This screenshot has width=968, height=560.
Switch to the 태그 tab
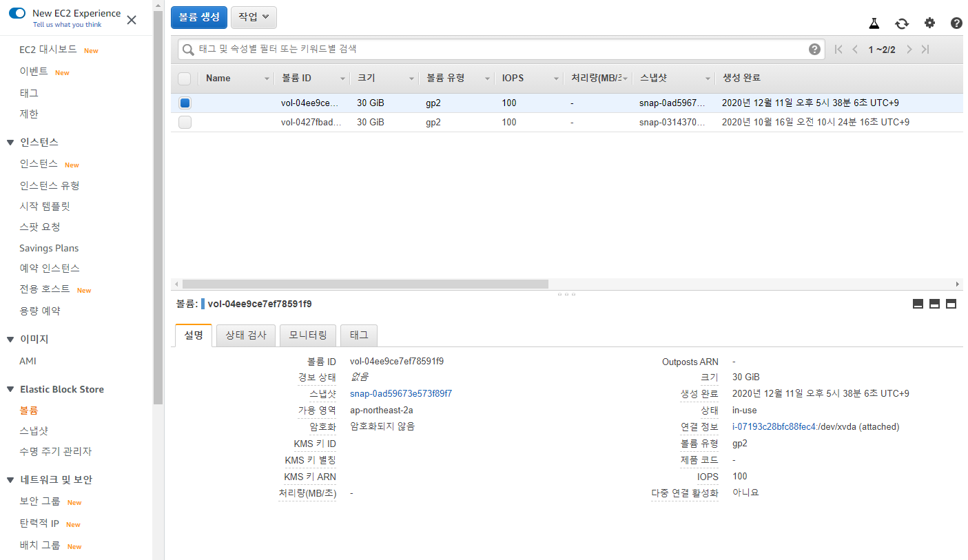[x=359, y=335]
